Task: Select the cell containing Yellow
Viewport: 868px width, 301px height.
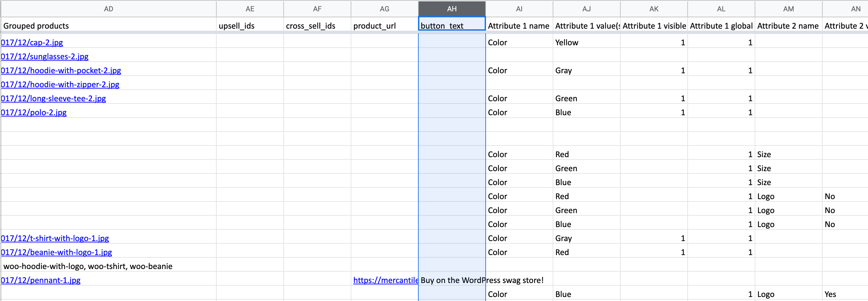Action: pos(586,42)
